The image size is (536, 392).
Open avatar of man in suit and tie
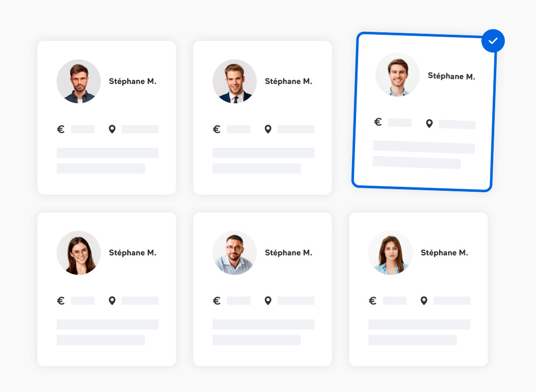(235, 81)
